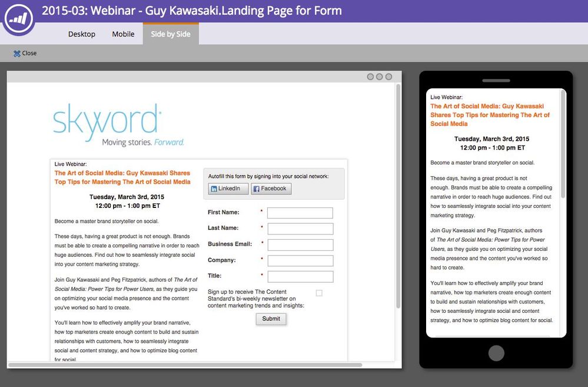Click the Last Name input field
The width and height of the screenshot is (588, 387).
(300, 229)
